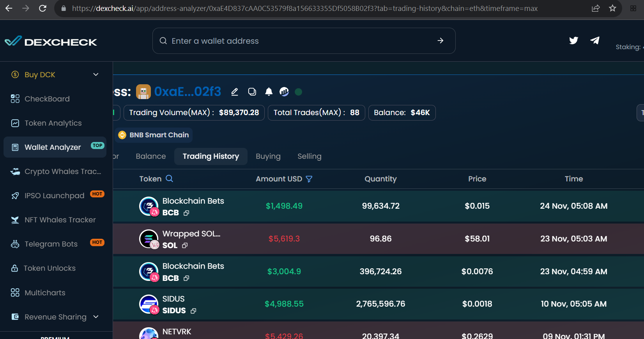This screenshot has height=339, width=644.
Task: Open DexCheck Telegram channel
Action: [x=595, y=41]
